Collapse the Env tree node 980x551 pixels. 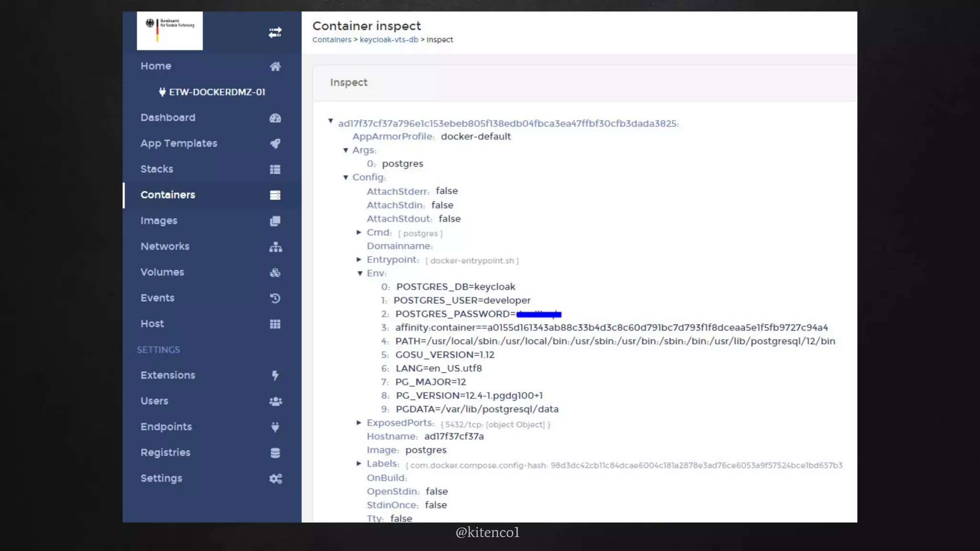[x=360, y=274]
